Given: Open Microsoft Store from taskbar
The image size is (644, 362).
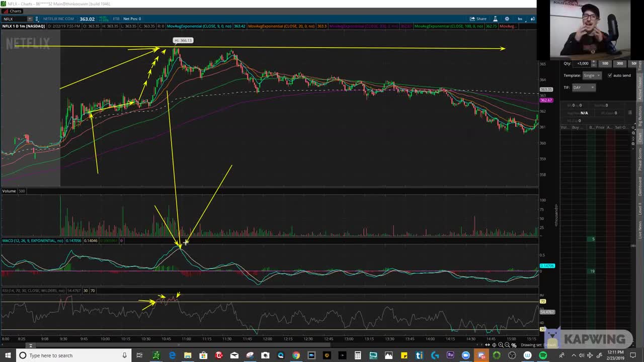Looking at the screenshot, I should (203, 355).
